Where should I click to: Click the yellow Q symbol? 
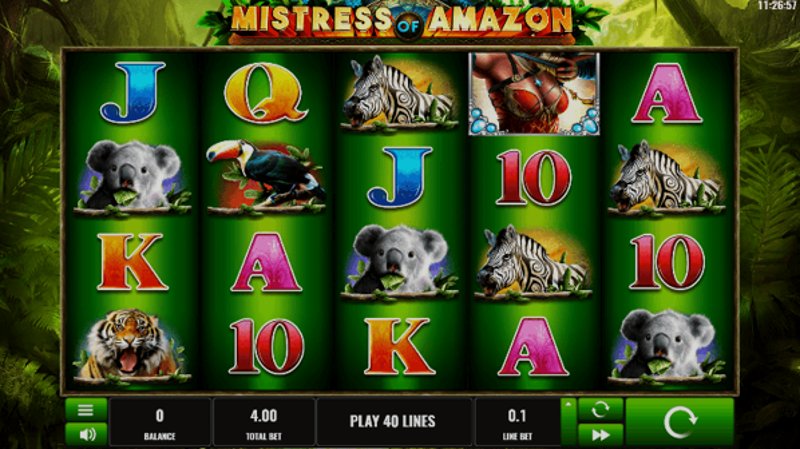pos(265,93)
